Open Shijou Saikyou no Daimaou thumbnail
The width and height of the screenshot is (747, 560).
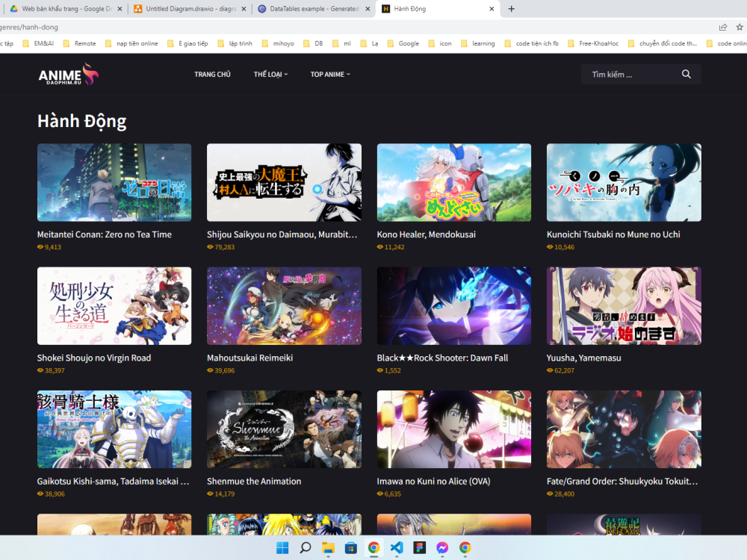pyautogui.click(x=284, y=182)
